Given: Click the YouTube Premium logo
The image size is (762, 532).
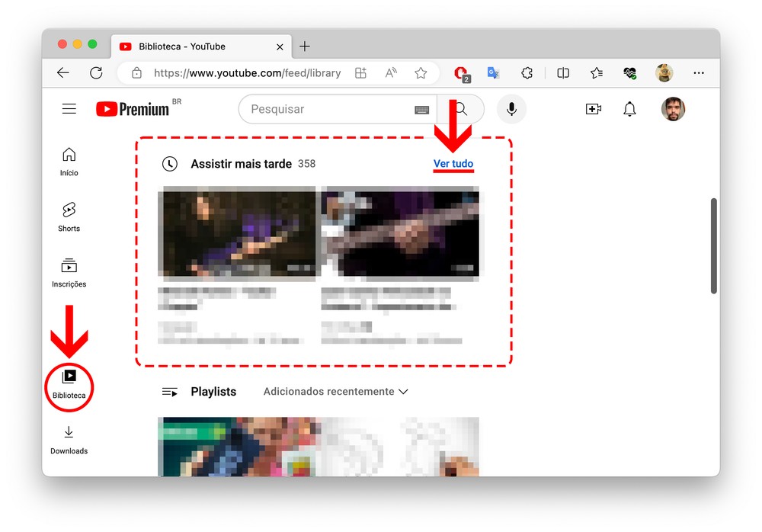Looking at the screenshot, I should tap(133, 109).
